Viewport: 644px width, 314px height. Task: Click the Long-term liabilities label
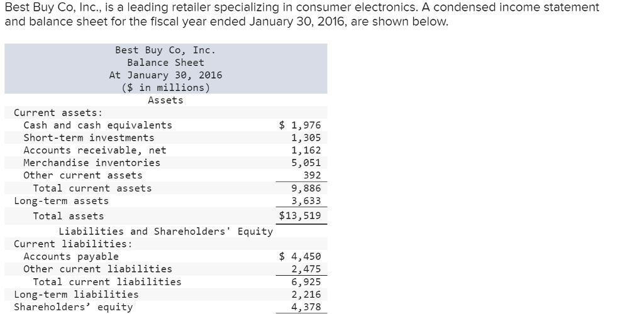pyautogui.click(x=76, y=295)
